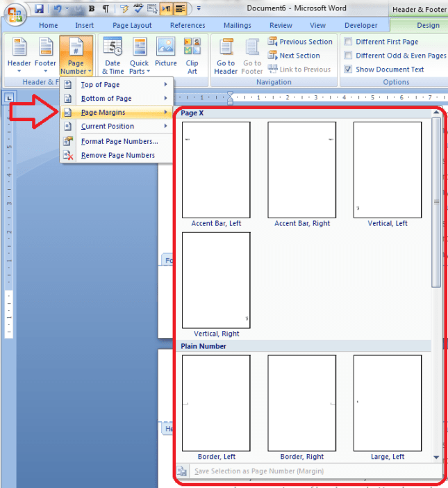Open the Mailings tab

[238, 25]
